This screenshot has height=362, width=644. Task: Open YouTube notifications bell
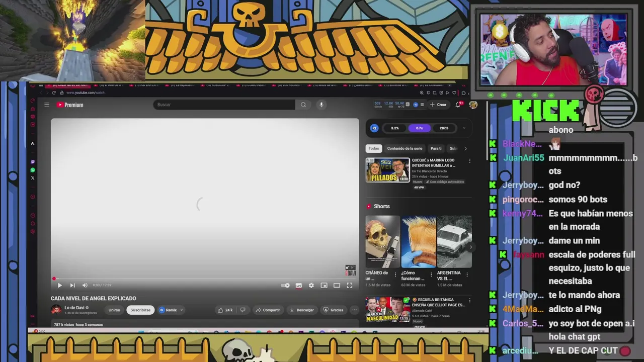pos(458,105)
